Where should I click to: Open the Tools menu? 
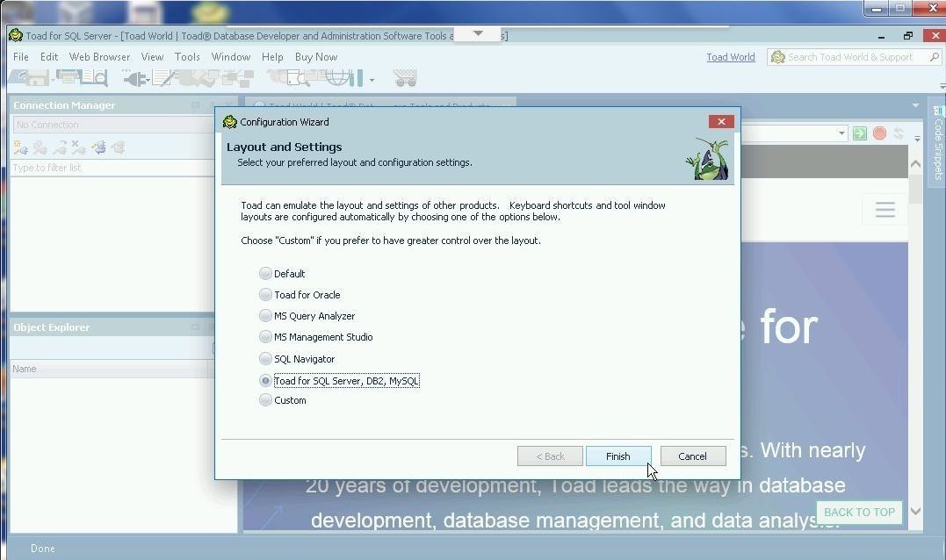[187, 57]
